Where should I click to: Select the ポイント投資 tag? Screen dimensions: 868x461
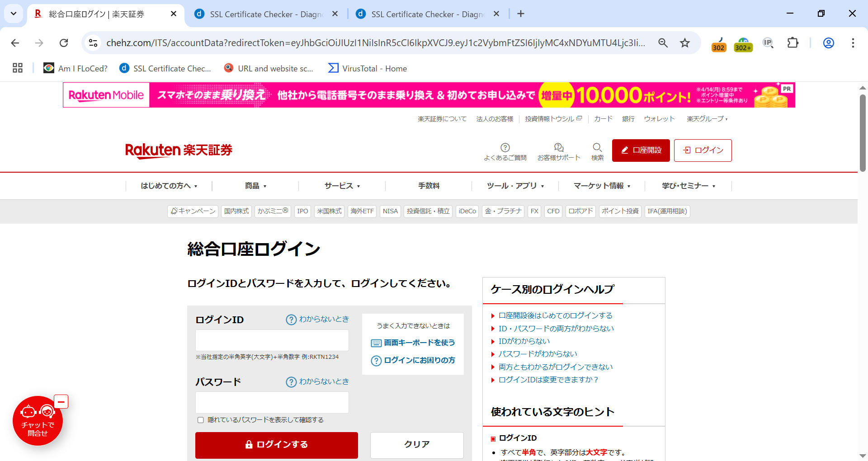pos(620,211)
